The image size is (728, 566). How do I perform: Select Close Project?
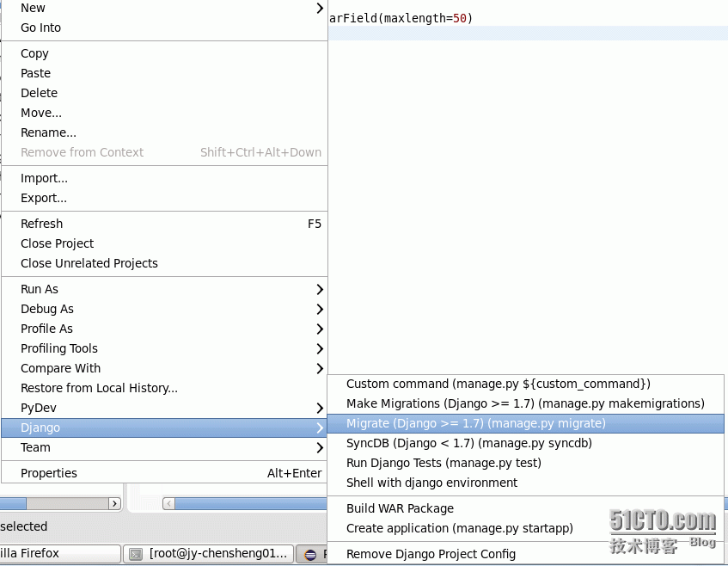[x=164, y=243]
